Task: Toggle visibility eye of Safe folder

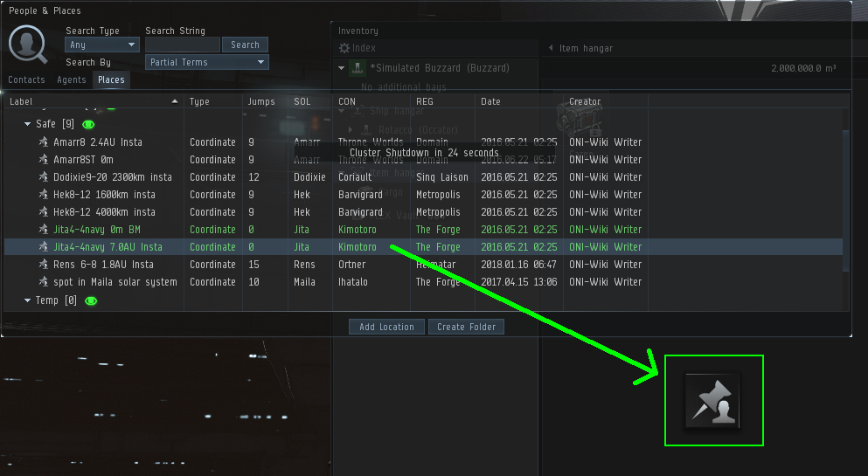Action: point(88,125)
